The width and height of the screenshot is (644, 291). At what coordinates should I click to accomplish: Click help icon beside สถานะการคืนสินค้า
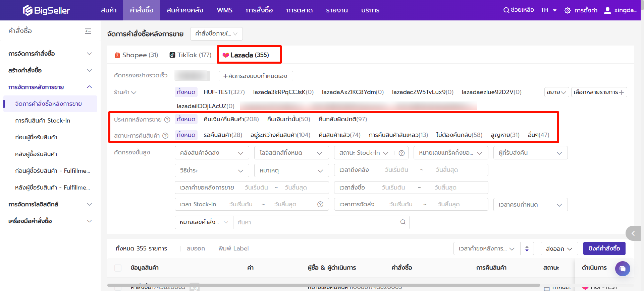point(165,136)
